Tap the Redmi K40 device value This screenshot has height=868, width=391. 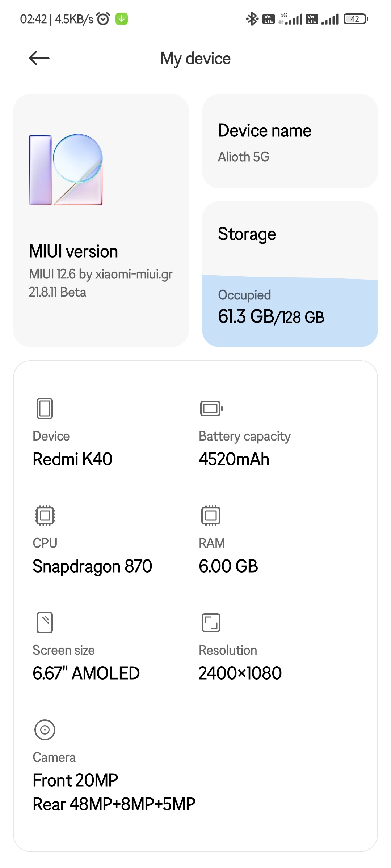point(72,459)
